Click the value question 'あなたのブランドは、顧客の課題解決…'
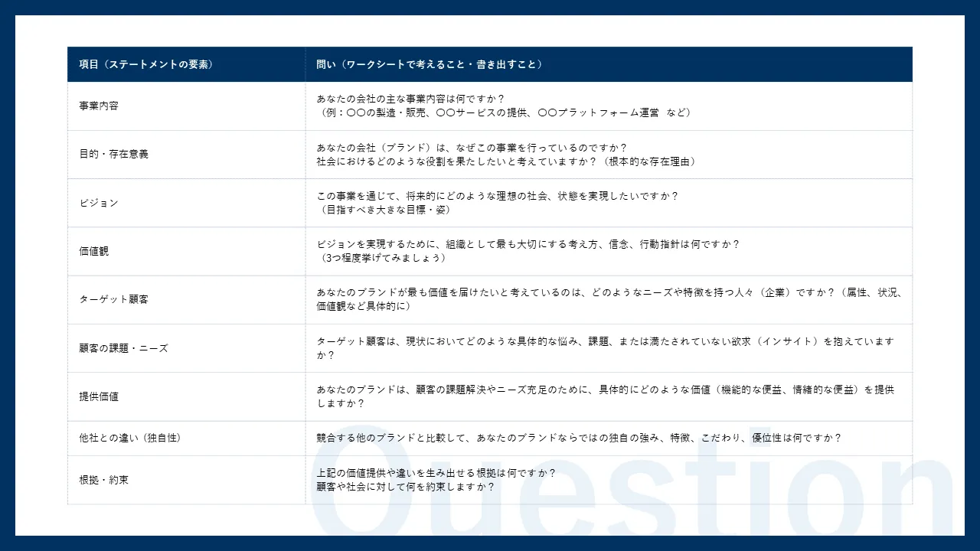 pyautogui.click(x=605, y=396)
